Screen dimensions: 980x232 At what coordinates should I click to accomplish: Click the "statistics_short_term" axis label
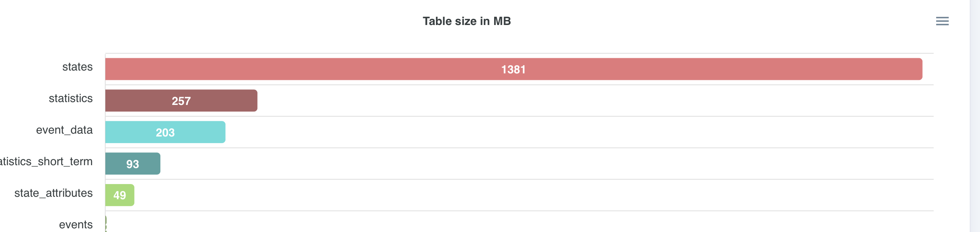[x=46, y=161]
